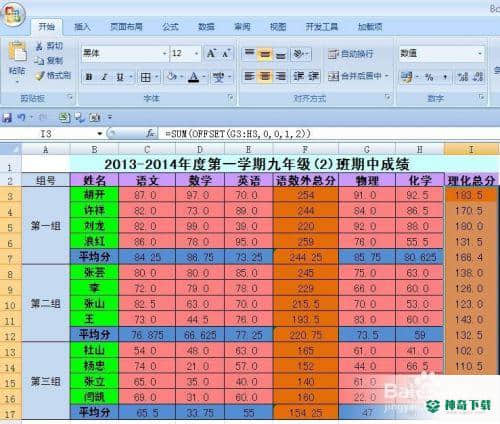Click the percent style button

point(429,77)
